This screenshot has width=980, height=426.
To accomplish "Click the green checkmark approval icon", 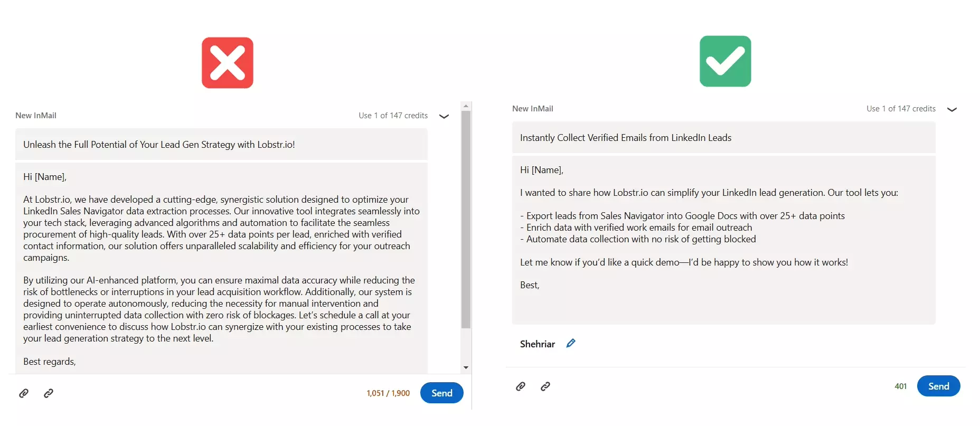I will [724, 61].
